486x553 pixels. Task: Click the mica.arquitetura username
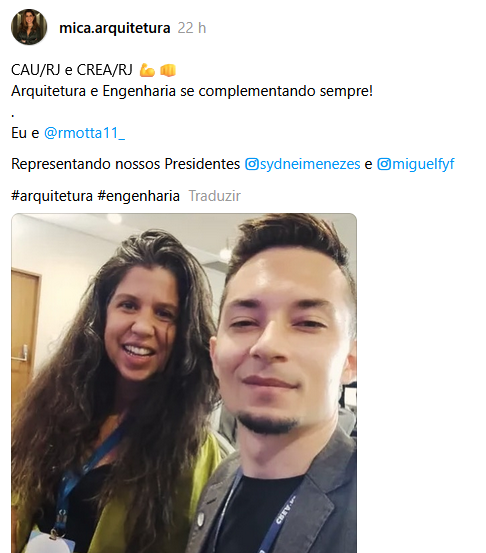coord(115,28)
